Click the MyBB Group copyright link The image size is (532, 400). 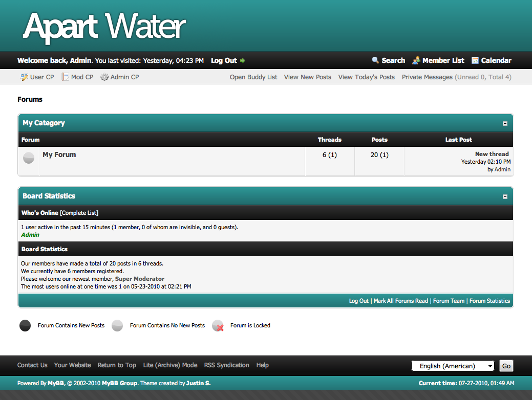(119, 383)
